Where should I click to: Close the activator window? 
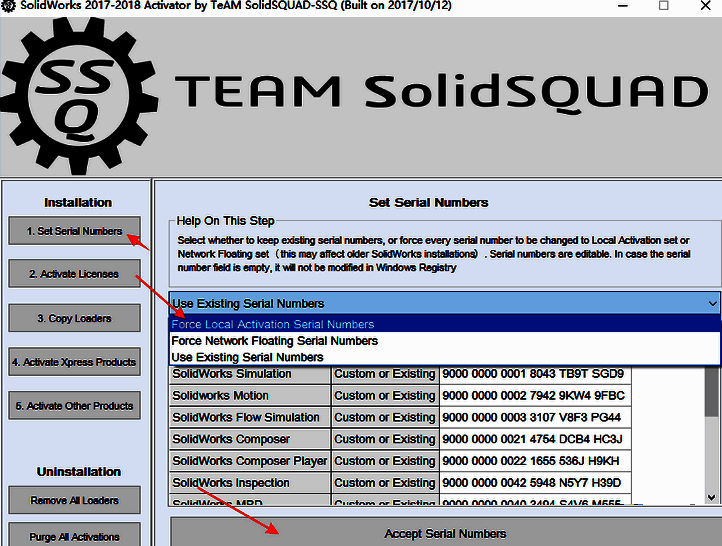(x=706, y=5)
